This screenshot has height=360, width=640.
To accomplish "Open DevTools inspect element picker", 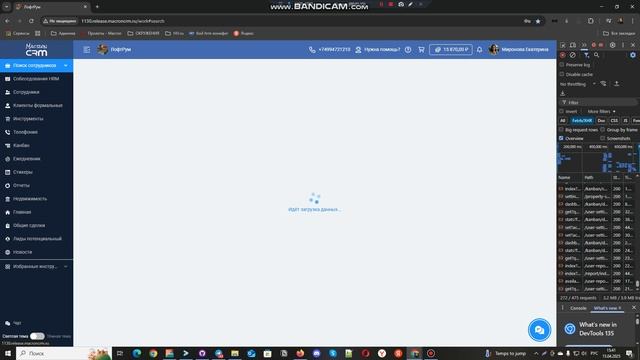I will click(563, 45).
